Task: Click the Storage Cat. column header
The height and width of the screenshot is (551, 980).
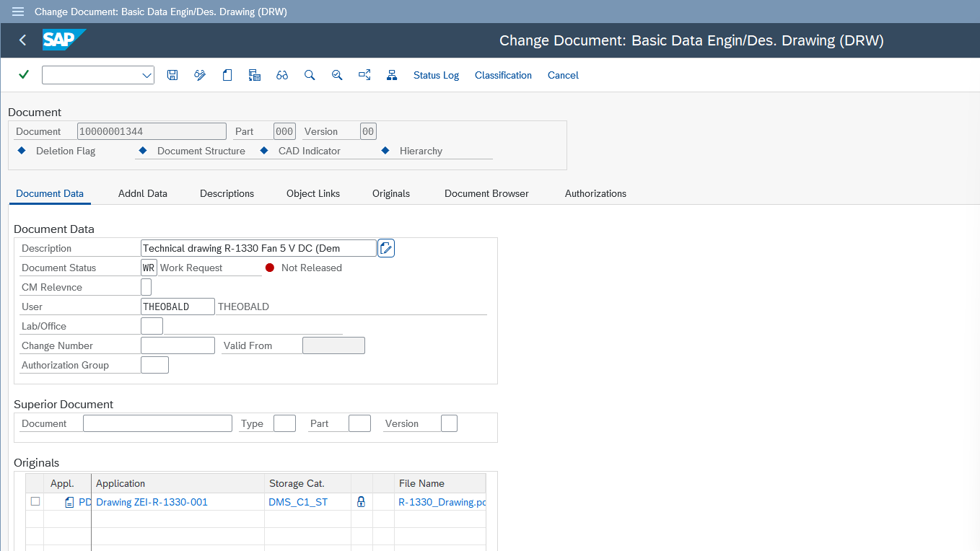Action: pyautogui.click(x=307, y=483)
